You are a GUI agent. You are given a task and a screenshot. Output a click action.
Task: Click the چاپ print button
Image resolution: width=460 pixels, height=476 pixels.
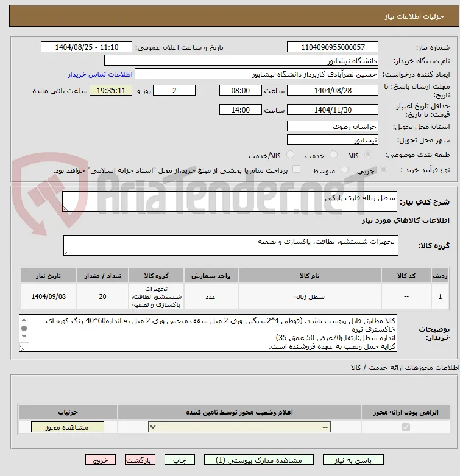coord(180,460)
